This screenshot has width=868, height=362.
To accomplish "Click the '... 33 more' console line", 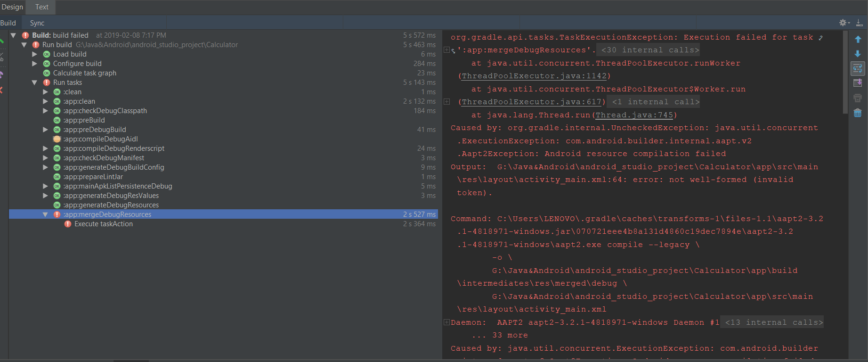I will (x=500, y=335).
